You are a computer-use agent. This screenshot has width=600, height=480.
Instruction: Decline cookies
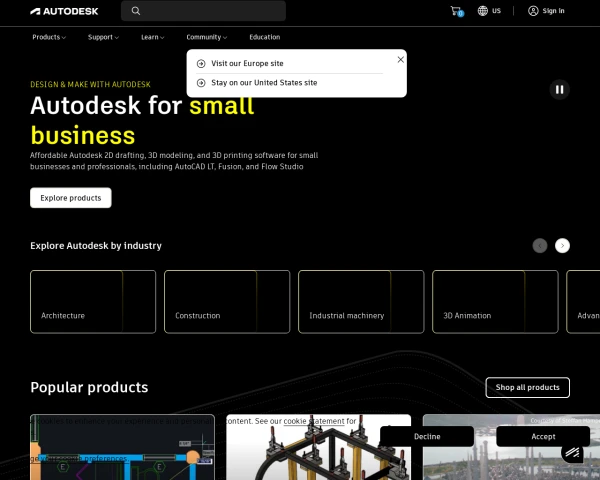(427, 436)
